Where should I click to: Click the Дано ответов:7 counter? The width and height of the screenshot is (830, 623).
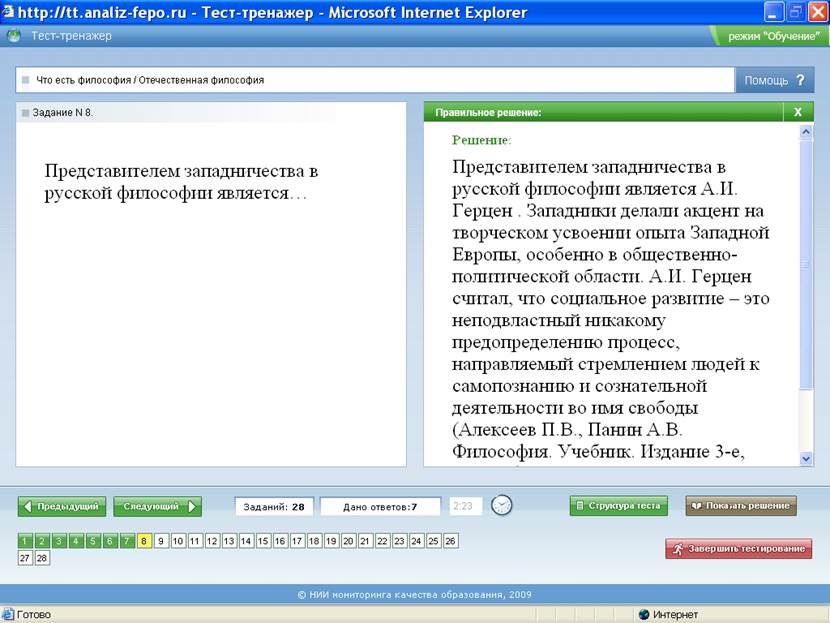380,507
